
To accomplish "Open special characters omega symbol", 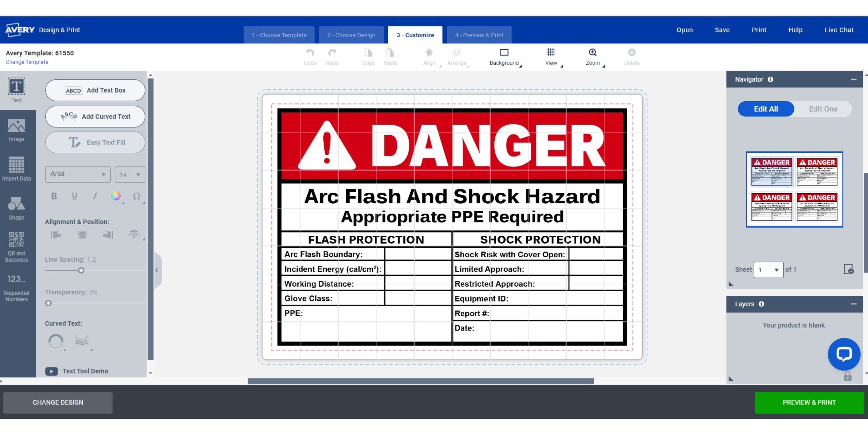I will click(137, 196).
